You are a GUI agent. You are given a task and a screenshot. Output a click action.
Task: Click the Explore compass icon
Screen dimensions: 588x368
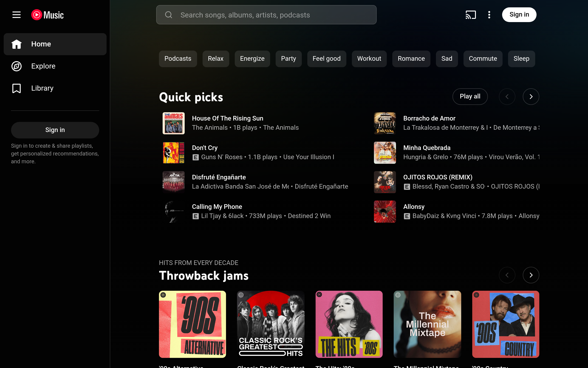click(x=17, y=66)
